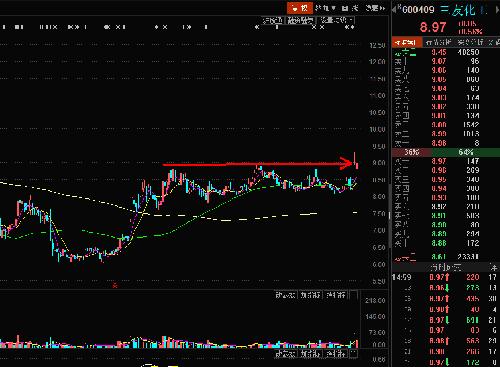This screenshot has width=500, height=367.
Task: Click the second small button above the price chart
Action: (x=300, y=20)
